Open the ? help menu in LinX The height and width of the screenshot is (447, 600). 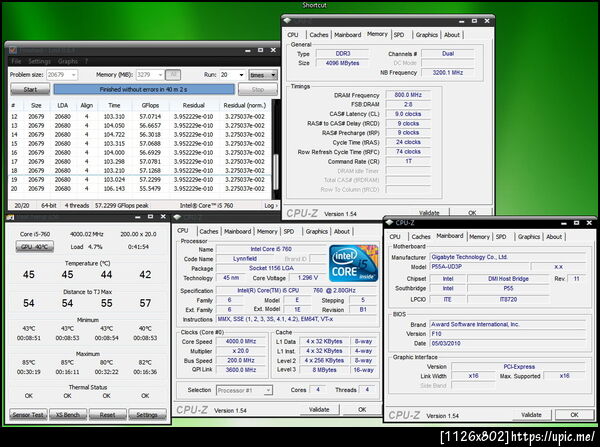point(86,61)
